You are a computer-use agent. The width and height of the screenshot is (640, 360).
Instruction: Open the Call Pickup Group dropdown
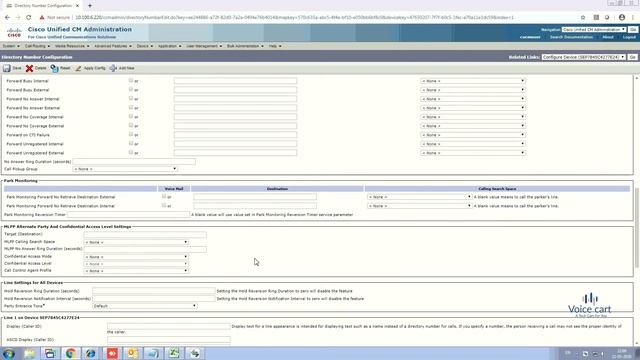click(125, 169)
